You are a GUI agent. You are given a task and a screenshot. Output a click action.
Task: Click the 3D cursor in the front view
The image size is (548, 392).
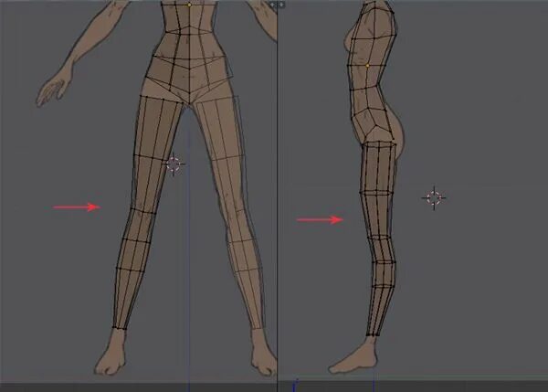click(174, 164)
